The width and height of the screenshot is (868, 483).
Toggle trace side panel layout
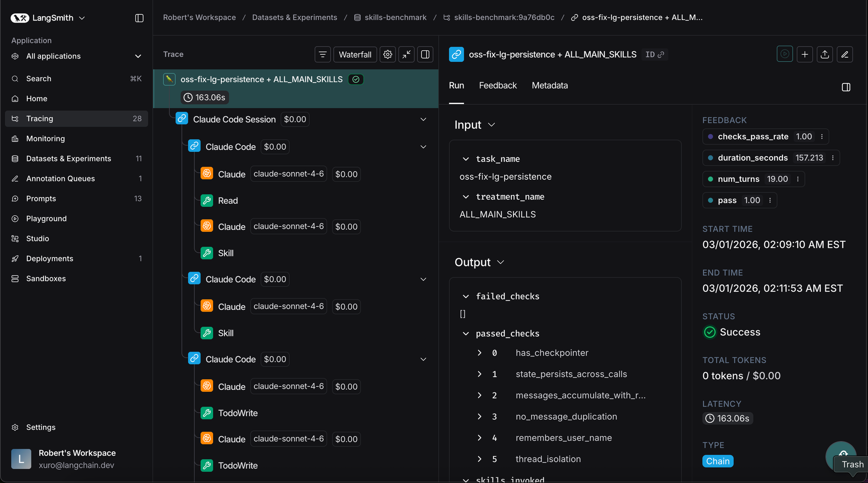[425, 54]
